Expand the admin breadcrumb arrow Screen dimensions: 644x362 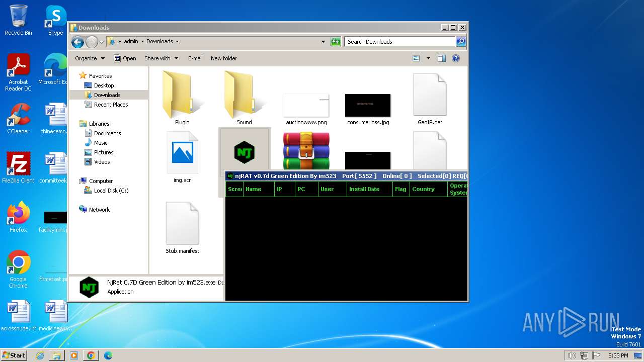(142, 42)
